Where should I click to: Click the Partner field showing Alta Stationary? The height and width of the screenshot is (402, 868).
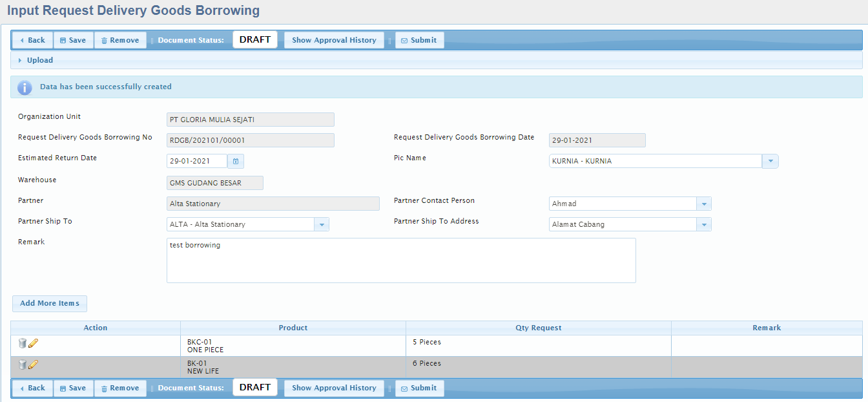(x=273, y=204)
